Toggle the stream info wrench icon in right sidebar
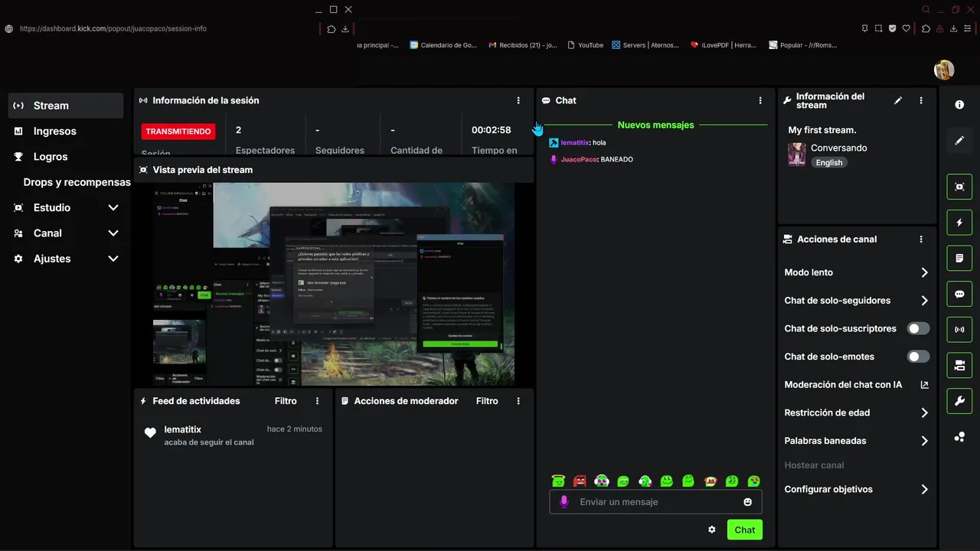The height and width of the screenshot is (551, 980). (959, 401)
